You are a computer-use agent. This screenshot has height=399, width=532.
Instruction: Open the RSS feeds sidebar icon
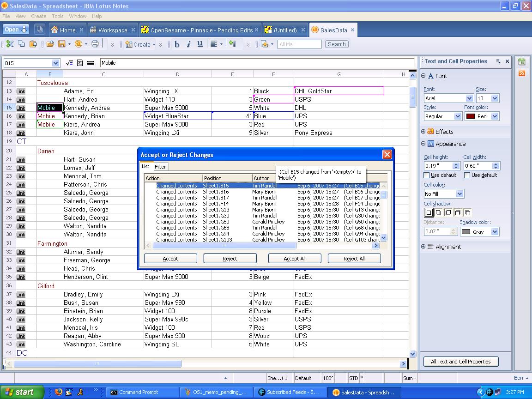522,73
